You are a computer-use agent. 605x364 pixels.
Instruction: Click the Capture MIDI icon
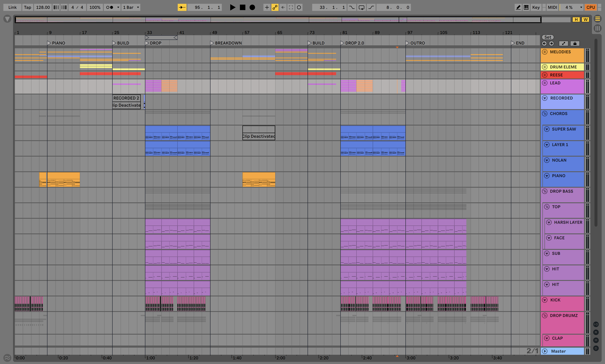[291, 7]
